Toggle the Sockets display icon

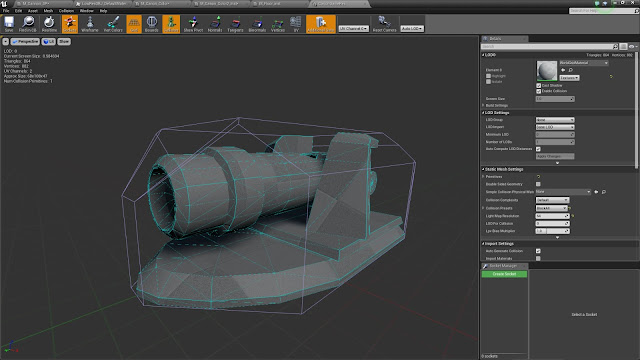(70, 24)
